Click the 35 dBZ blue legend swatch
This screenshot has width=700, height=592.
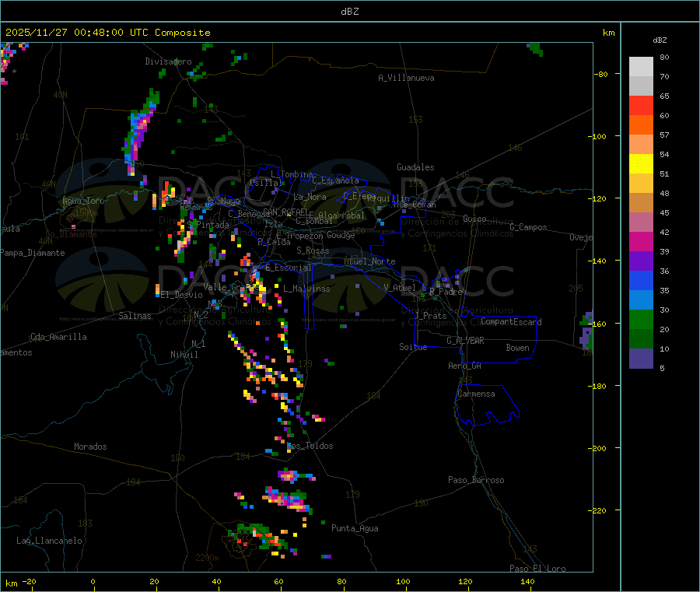coord(641,280)
